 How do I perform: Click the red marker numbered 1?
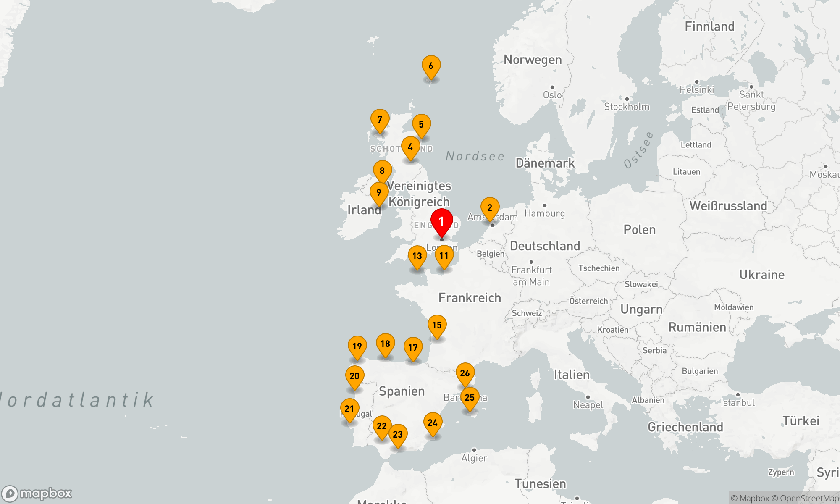click(441, 221)
